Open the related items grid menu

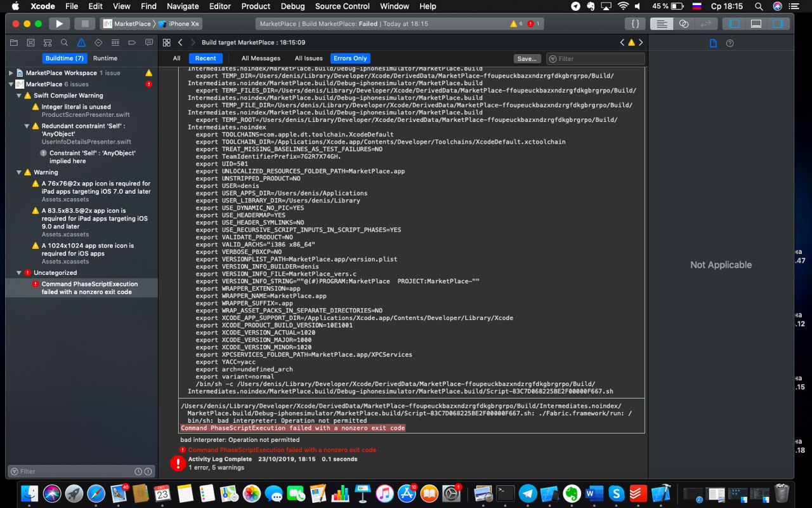(167, 43)
